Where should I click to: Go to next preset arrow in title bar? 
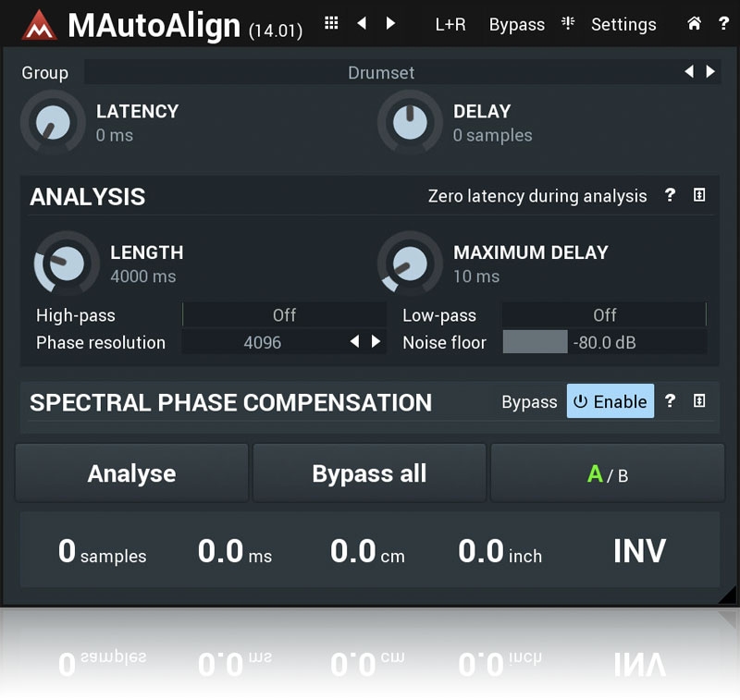pos(390,24)
